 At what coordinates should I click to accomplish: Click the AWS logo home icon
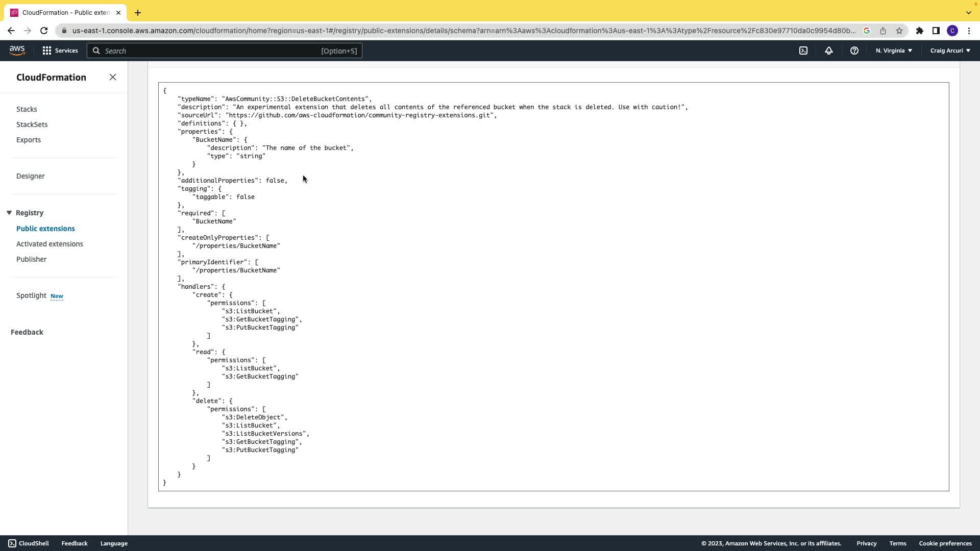17,51
